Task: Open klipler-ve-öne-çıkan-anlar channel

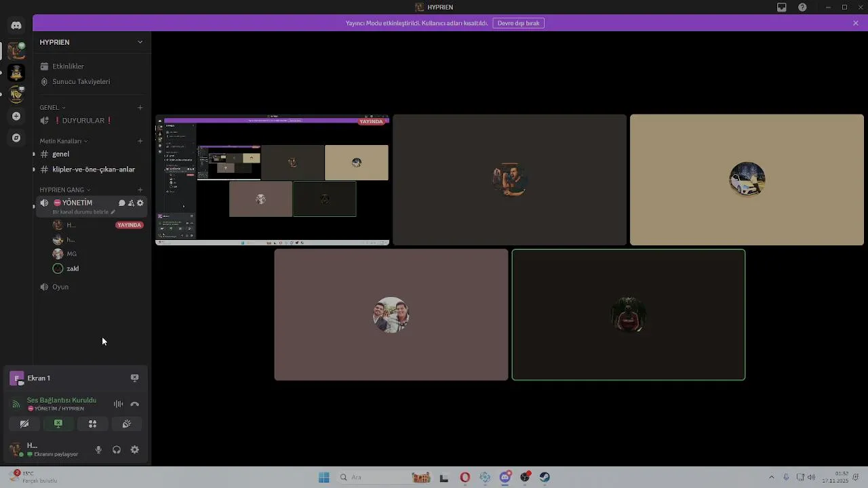Action: tap(92, 169)
